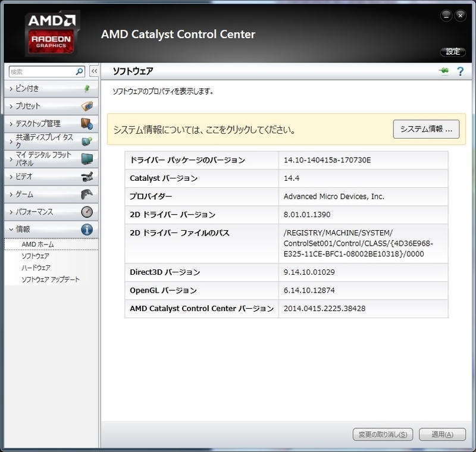Minimize the Catalyst Control Center window
The width and height of the screenshot is (476, 452).
point(446,16)
